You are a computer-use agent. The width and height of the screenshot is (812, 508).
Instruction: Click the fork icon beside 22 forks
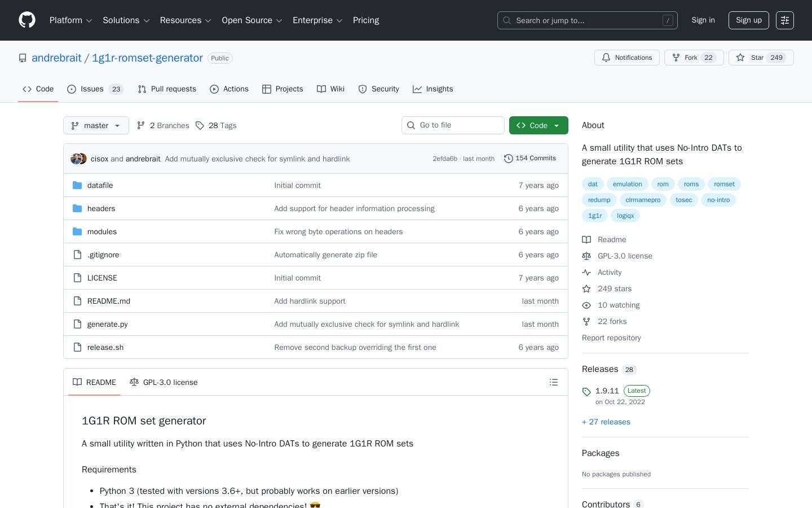point(586,321)
